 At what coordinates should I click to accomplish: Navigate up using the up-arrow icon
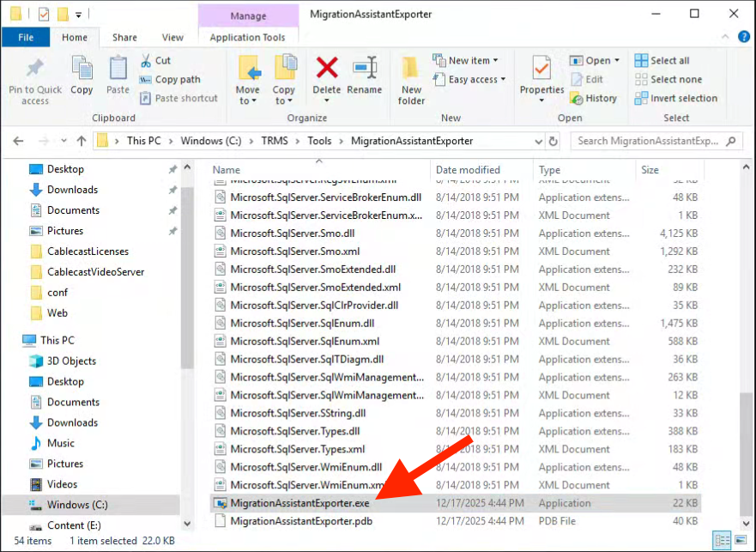[x=82, y=141]
